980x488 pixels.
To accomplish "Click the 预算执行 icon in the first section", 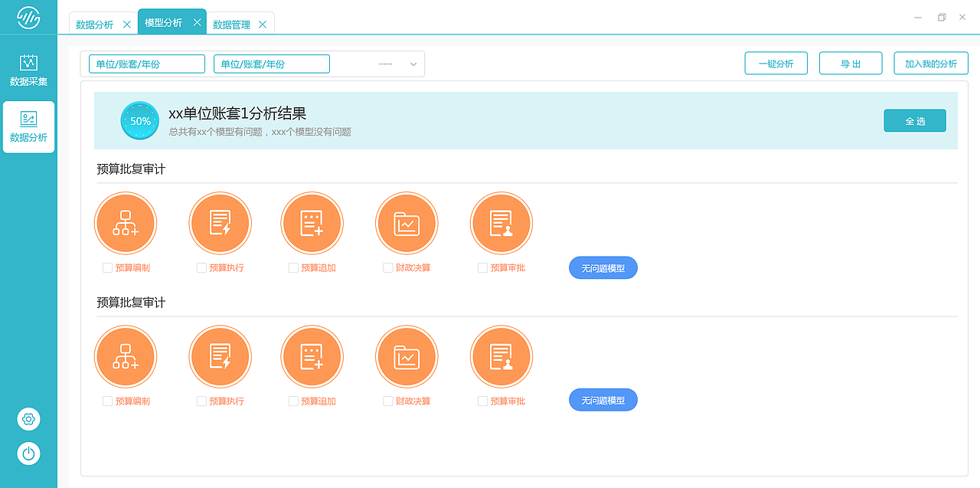I will coord(220,224).
